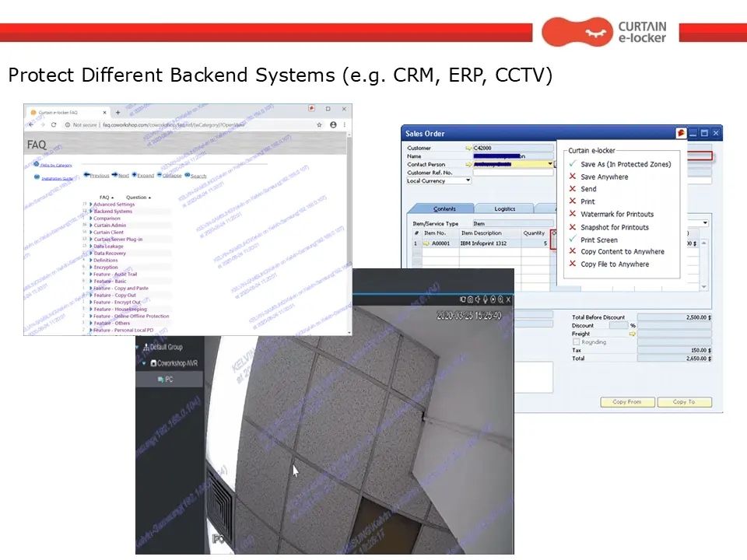Click the Not secure site info icon
Viewport: 747px width, 560px height.
68,124
